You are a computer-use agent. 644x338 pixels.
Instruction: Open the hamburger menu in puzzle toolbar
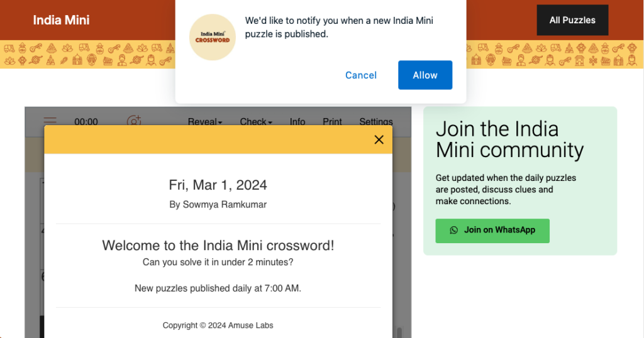(x=50, y=121)
